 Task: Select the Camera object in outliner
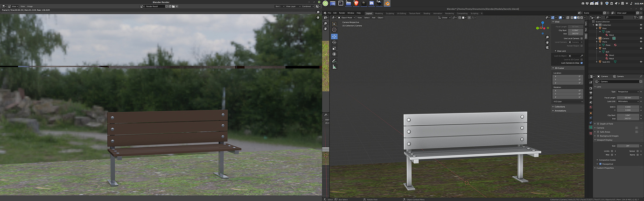(x=605, y=38)
